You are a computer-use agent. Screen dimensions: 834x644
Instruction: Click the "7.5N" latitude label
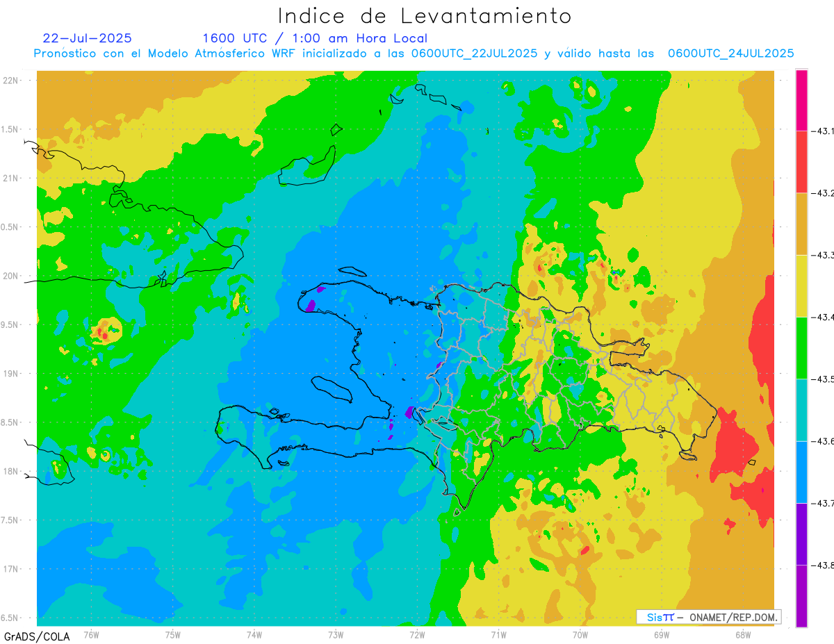[x=10, y=520]
